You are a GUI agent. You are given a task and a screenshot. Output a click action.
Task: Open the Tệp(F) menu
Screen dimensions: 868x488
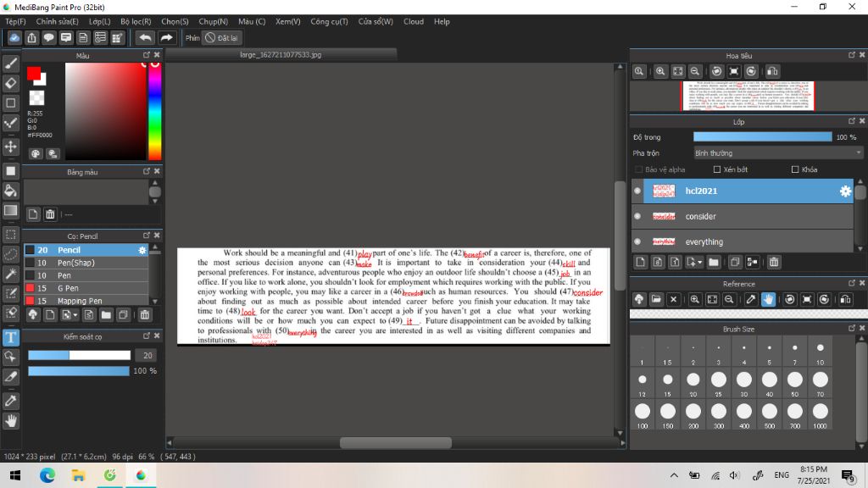(15, 21)
